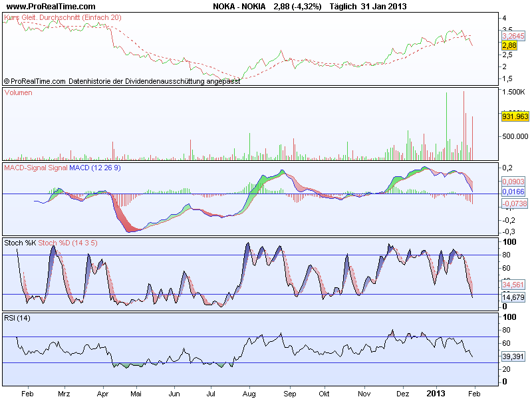
Task: Select the Stoch %K label
Action: click(x=20, y=243)
